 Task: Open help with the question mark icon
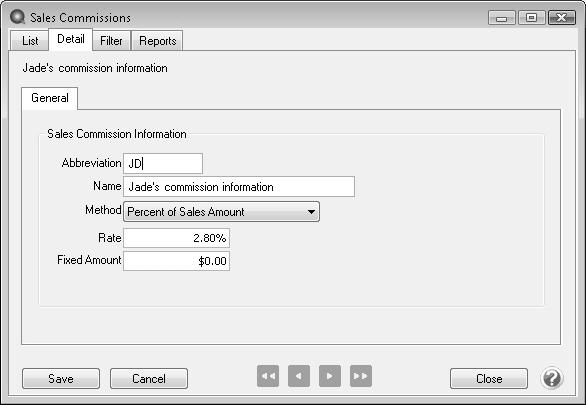pos(552,378)
